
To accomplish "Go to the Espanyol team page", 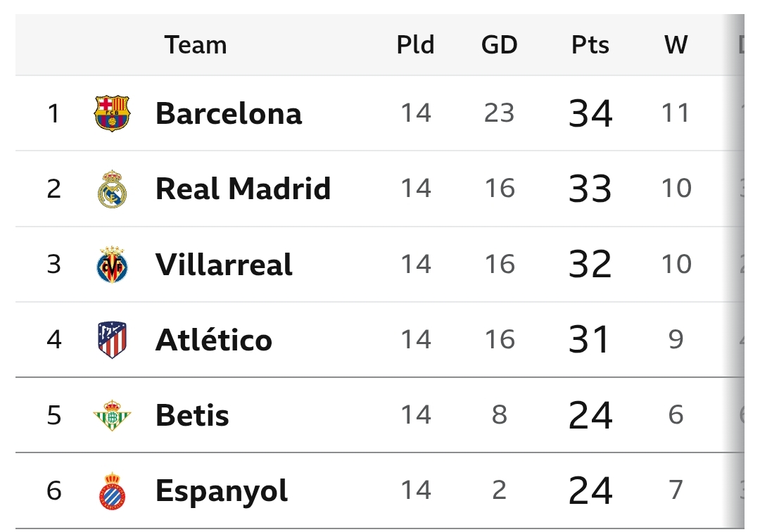I will coord(222,490).
